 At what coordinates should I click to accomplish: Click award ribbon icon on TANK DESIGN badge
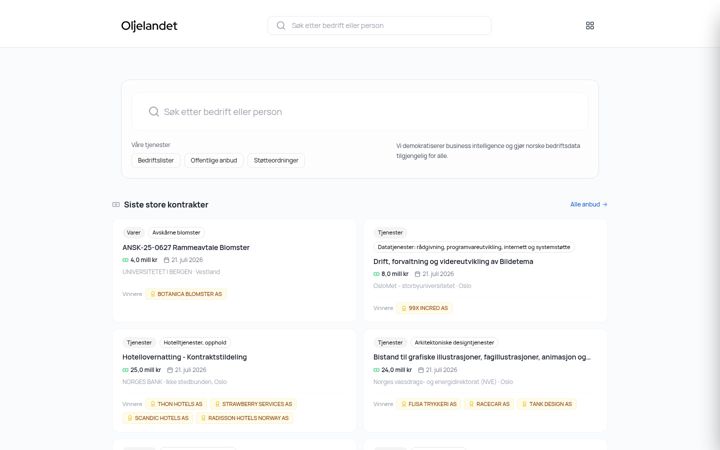click(524, 404)
